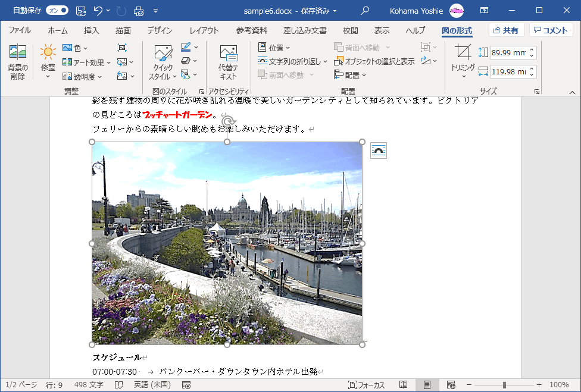Click the zoom slider in the status bar
Viewport: 581px width, 392px height.
(x=504, y=385)
